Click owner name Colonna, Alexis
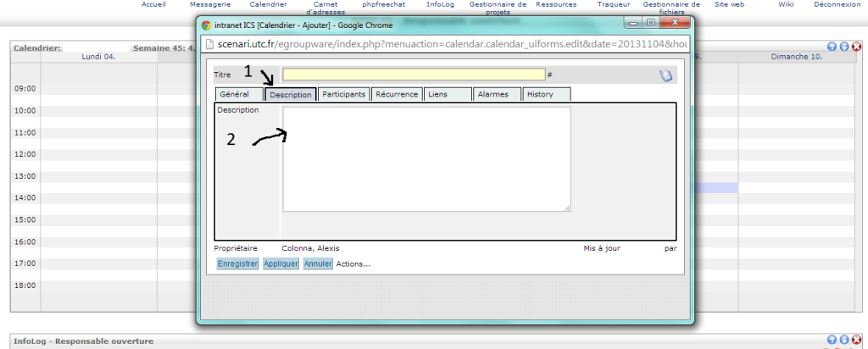 310,248
